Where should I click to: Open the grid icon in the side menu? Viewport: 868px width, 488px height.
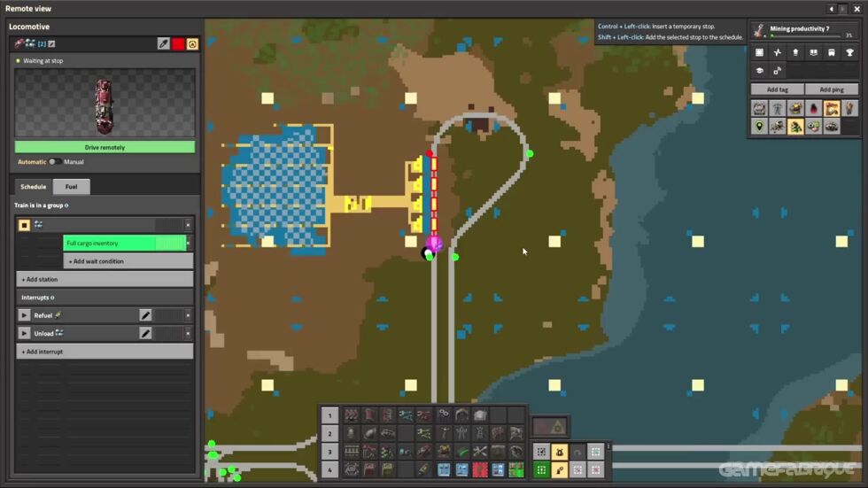coord(760,52)
